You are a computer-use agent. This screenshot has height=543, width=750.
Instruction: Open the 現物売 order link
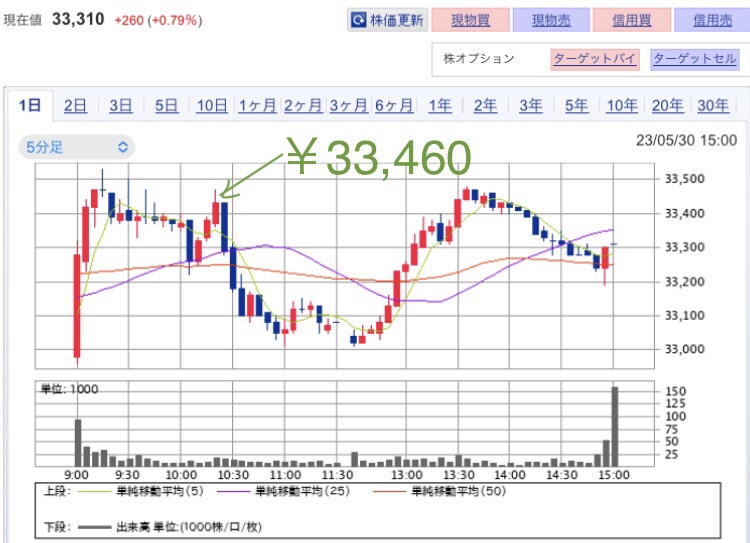click(x=551, y=20)
